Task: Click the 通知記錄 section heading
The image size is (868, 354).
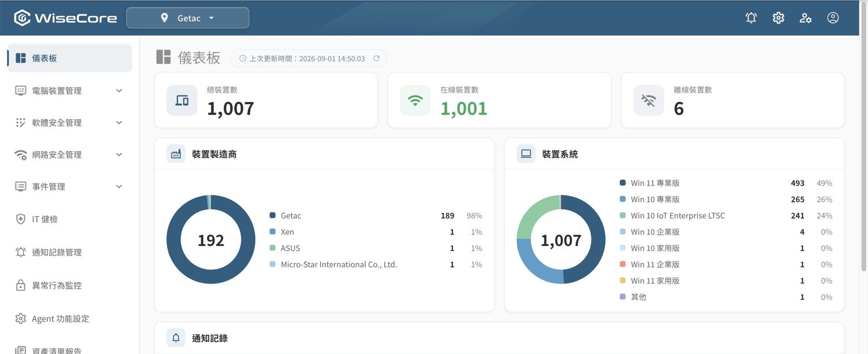Action: [210, 338]
